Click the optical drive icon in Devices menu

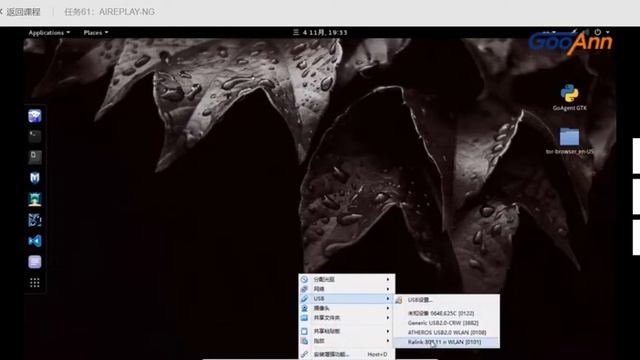coord(304,280)
